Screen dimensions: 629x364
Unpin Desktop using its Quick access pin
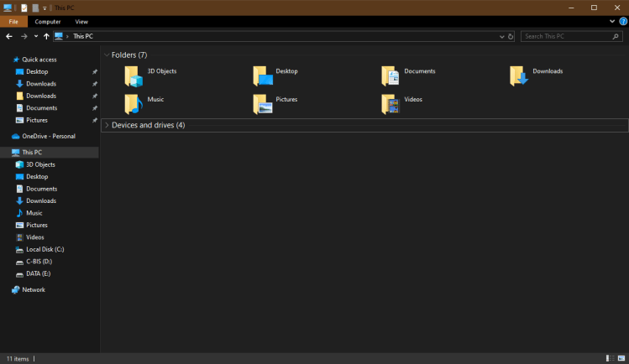coord(95,72)
